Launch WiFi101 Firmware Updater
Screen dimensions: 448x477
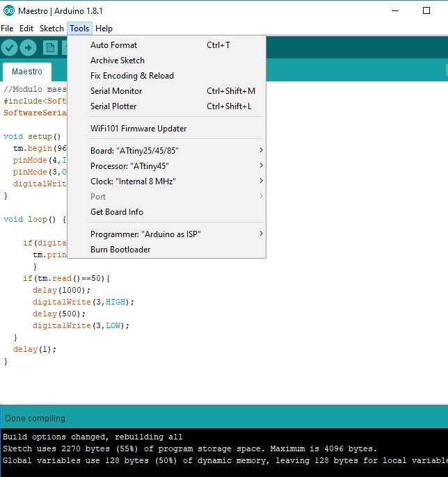point(166,129)
